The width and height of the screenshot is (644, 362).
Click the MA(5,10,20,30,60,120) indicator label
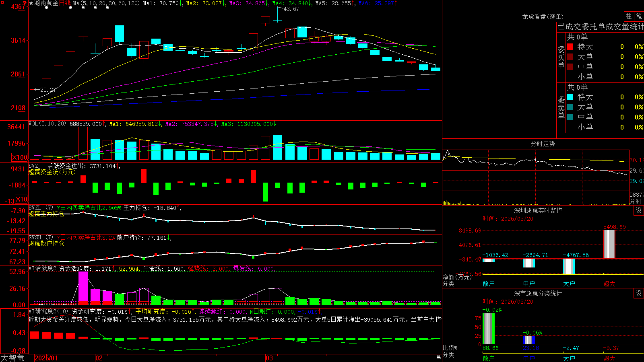[106, 3]
